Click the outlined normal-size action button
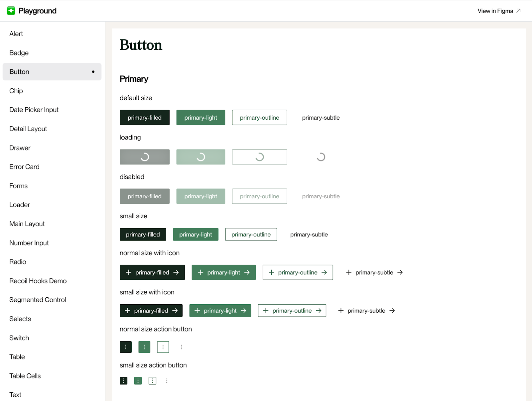 163,347
